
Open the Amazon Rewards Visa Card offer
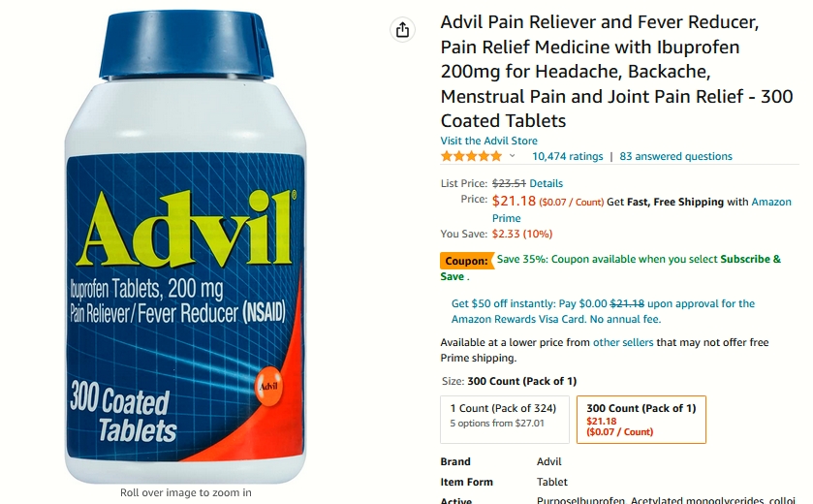point(603,311)
